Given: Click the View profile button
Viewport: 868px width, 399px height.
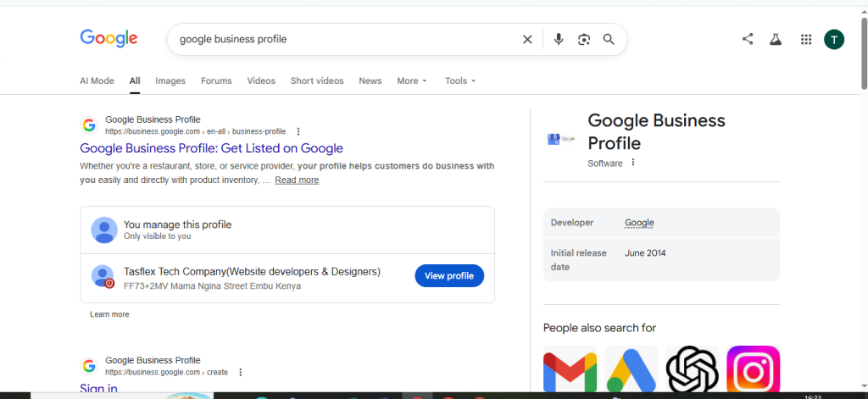Looking at the screenshot, I should [x=449, y=275].
